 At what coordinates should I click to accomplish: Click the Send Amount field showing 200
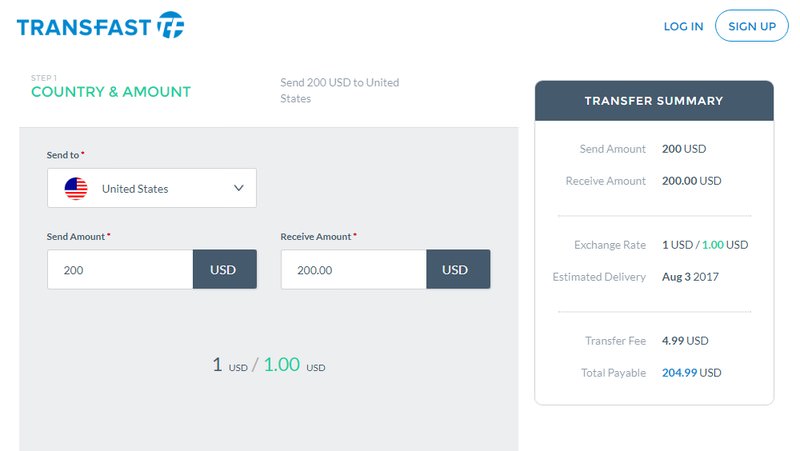(120, 269)
